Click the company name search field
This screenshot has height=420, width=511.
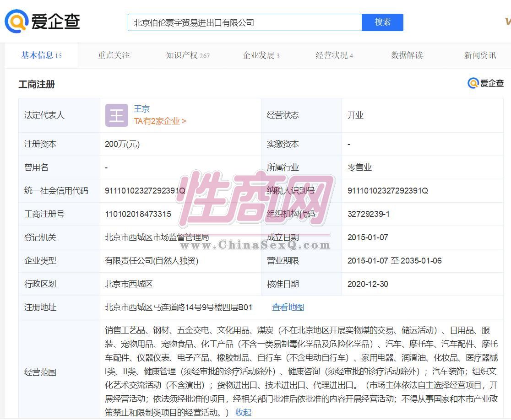[245, 22]
